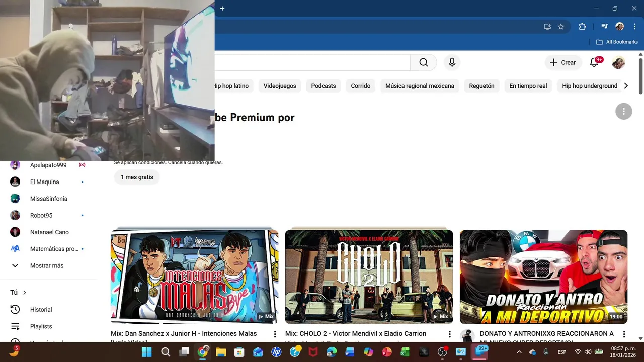The height and width of the screenshot is (362, 644).
Task: Open the El Maquina channel subscription
Action: click(x=48, y=182)
